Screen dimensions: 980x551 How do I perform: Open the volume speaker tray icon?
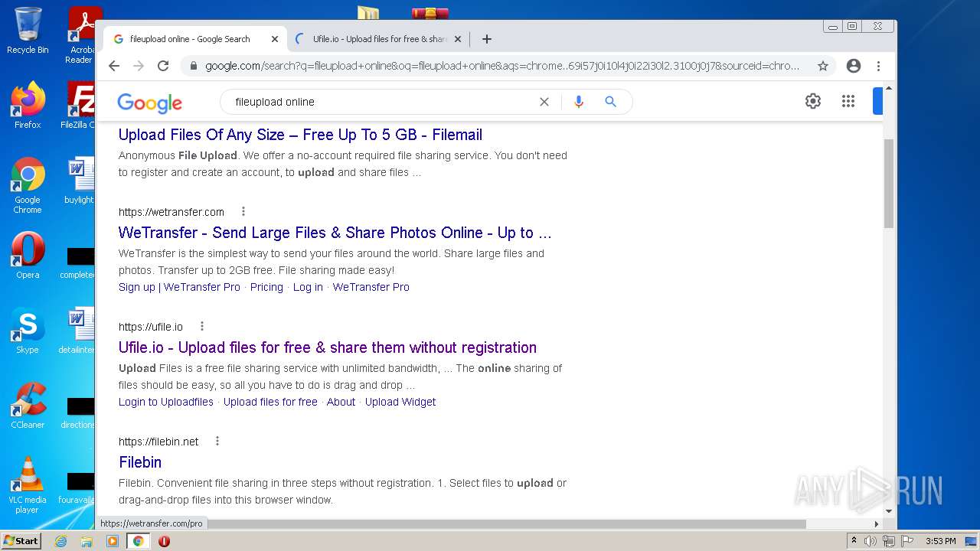click(x=871, y=541)
